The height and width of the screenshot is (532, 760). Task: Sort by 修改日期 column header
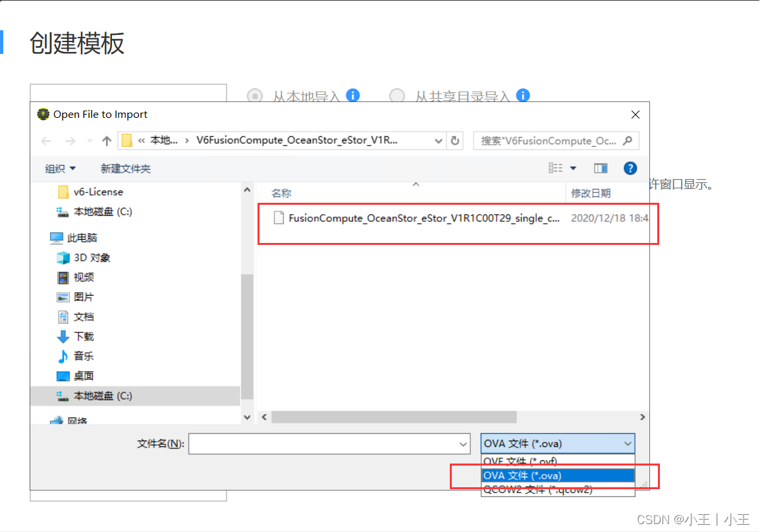pyautogui.click(x=590, y=194)
